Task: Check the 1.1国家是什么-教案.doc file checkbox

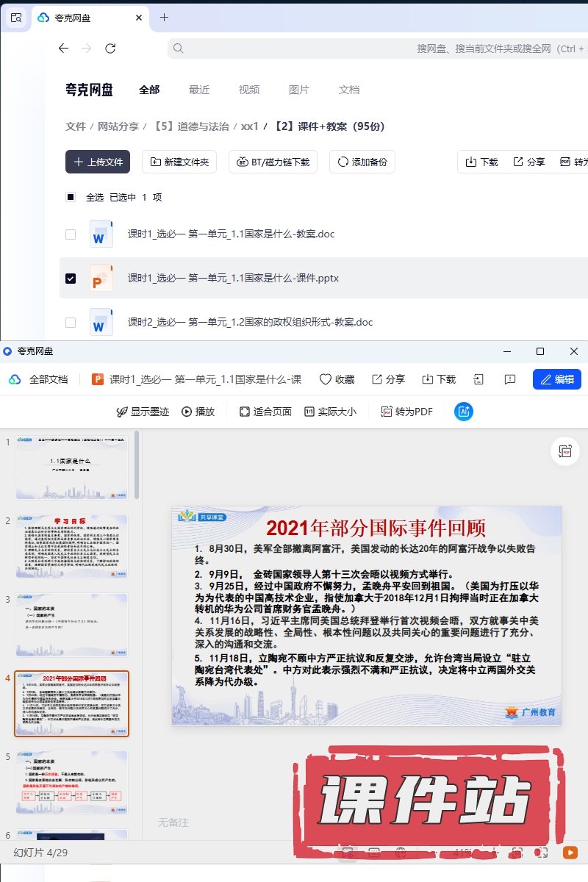Action: (71, 234)
